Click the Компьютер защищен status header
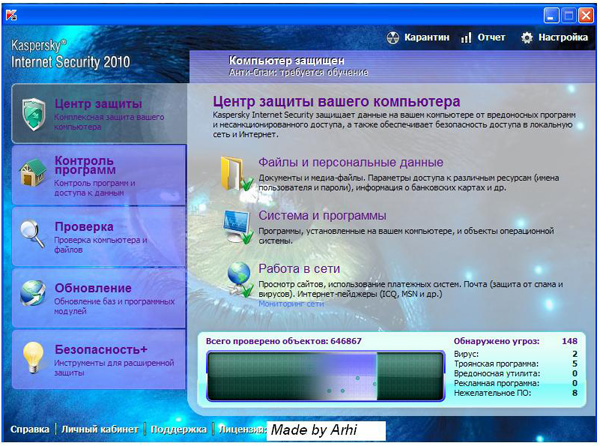 [287, 60]
